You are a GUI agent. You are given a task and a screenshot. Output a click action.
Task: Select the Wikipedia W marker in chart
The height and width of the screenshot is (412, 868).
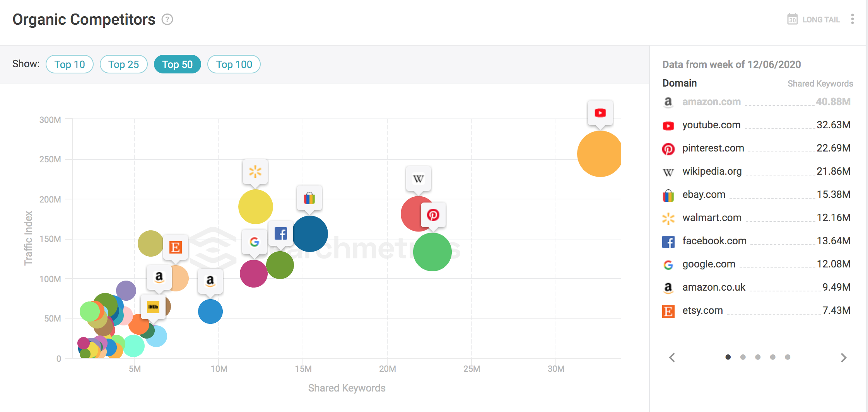(x=418, y=179)
